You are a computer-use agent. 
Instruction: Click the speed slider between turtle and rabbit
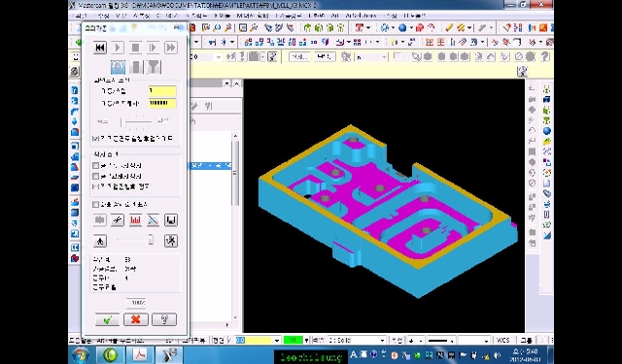coord(135,240)
